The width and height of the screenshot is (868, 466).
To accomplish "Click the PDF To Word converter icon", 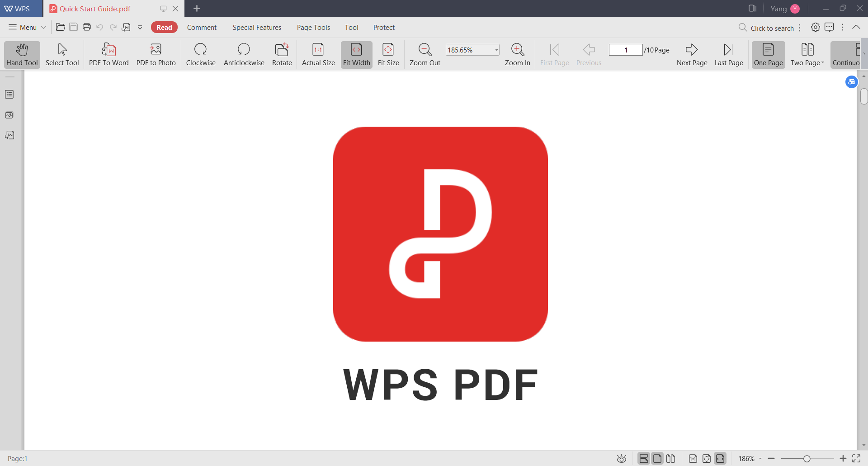I will tap(108, 50).
